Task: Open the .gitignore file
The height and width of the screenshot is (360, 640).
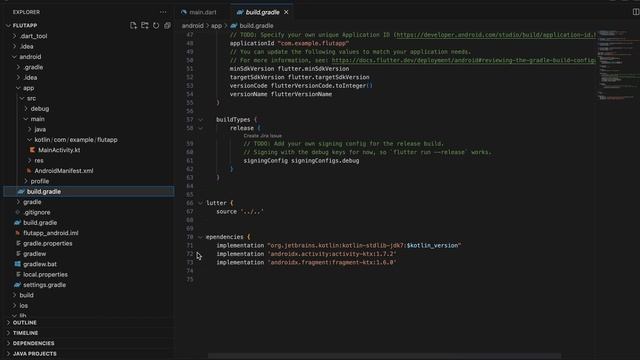Action: click(37, 212)
